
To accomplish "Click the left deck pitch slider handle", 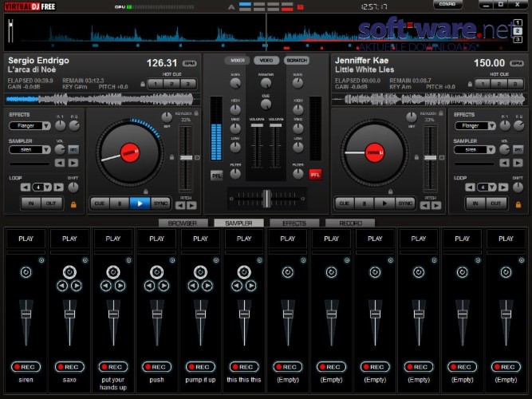I will [186, 157].
